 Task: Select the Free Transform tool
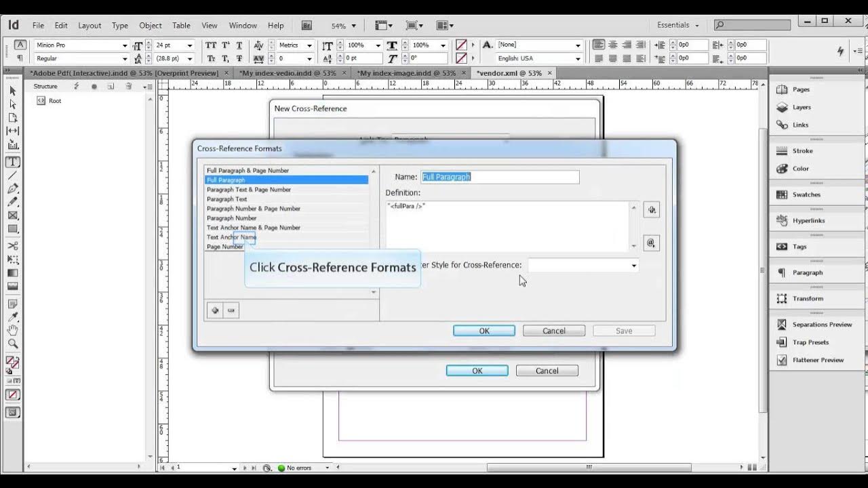pyautogui.click(x=12, y=260)
